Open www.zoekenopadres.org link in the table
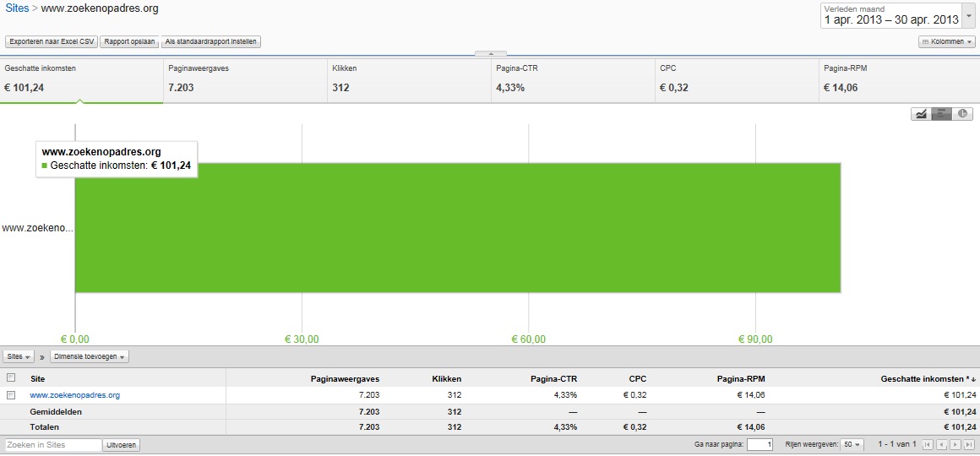The height and width of the screenshot is (456, 980). tap(75, 395)
